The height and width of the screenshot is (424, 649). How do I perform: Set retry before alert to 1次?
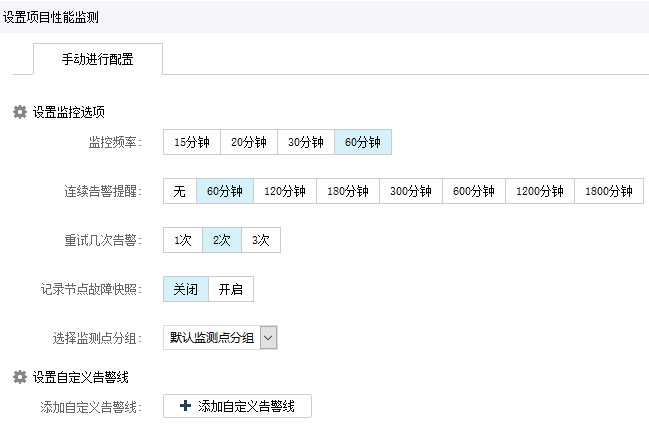(182, 240)
